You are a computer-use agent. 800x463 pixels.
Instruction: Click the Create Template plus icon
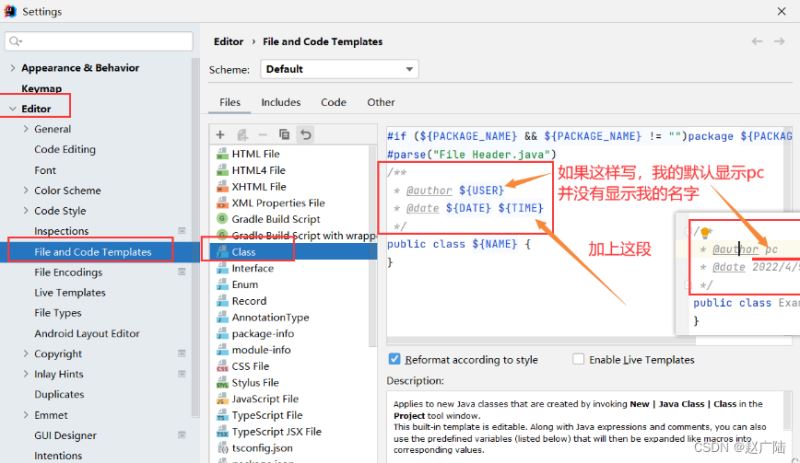click(x=220, y=135)
